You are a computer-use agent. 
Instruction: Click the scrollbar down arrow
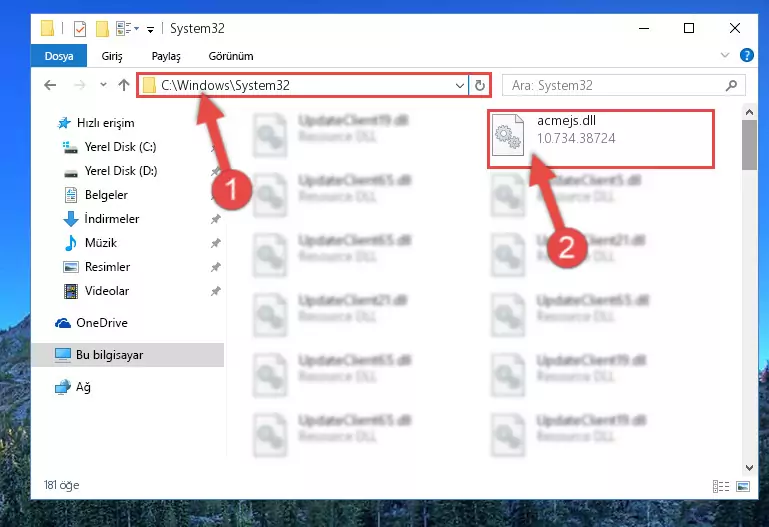(749, 468)
